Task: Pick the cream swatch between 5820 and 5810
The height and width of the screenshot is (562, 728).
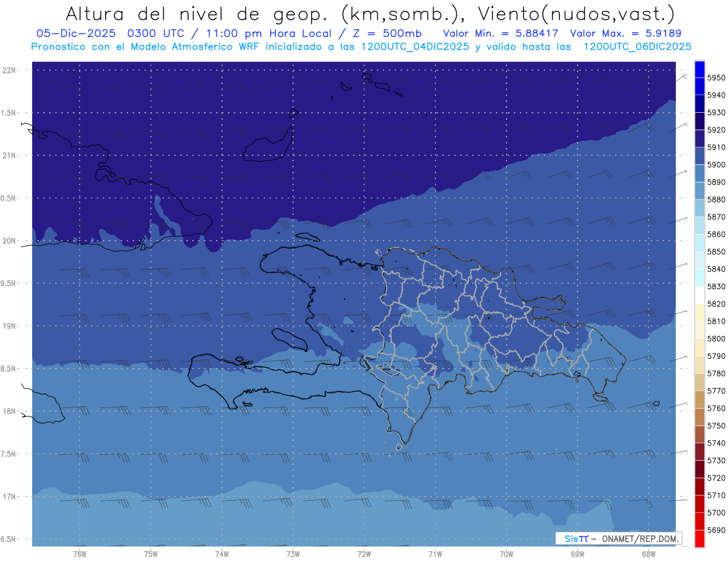Action: point(699,312)
